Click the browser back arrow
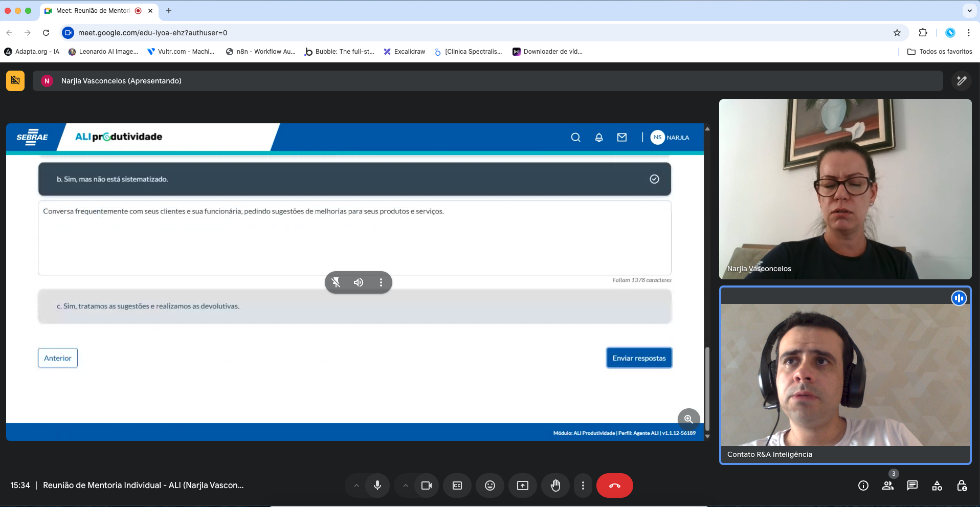The height and width of the screenshot is (507, 980). click(9, 33)
